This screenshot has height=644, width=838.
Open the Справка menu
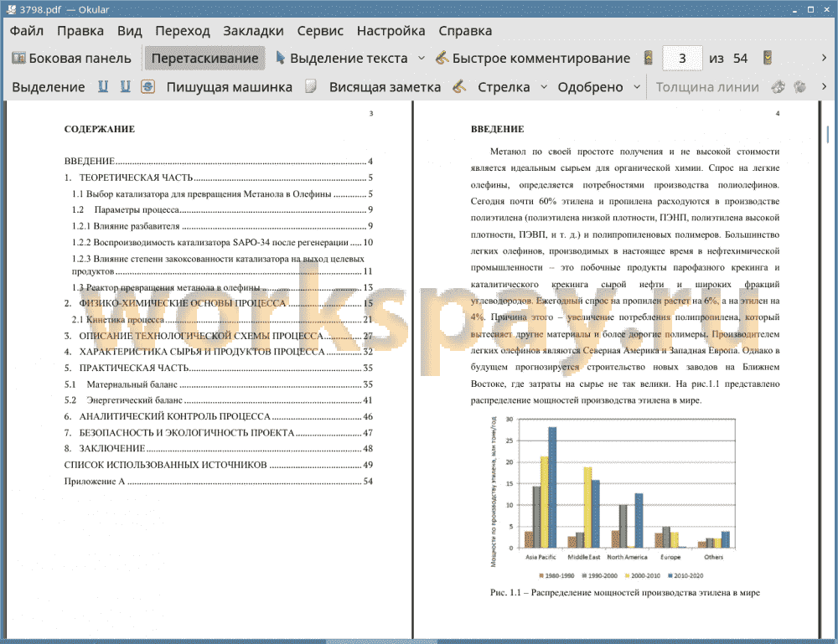click(465, 31)
